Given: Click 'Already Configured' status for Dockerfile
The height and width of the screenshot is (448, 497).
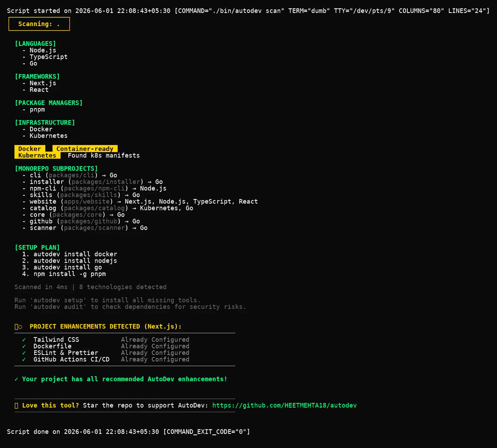Looking at the screenshot, I should tap(155, 346).
